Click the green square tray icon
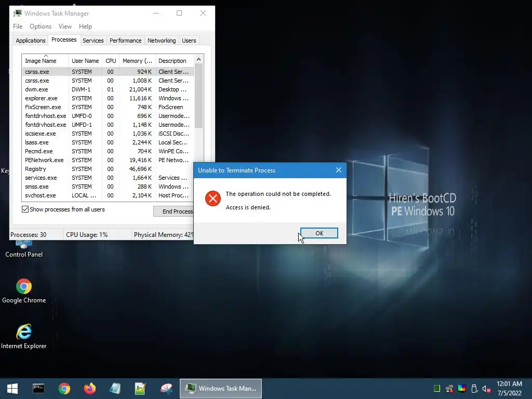 point(437,389)
